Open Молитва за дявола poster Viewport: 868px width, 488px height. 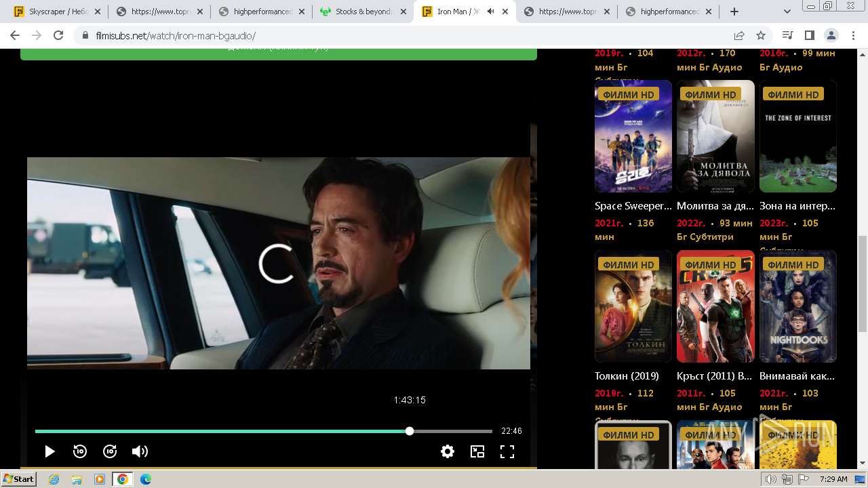pyautogui.click(x=715, y=136)
